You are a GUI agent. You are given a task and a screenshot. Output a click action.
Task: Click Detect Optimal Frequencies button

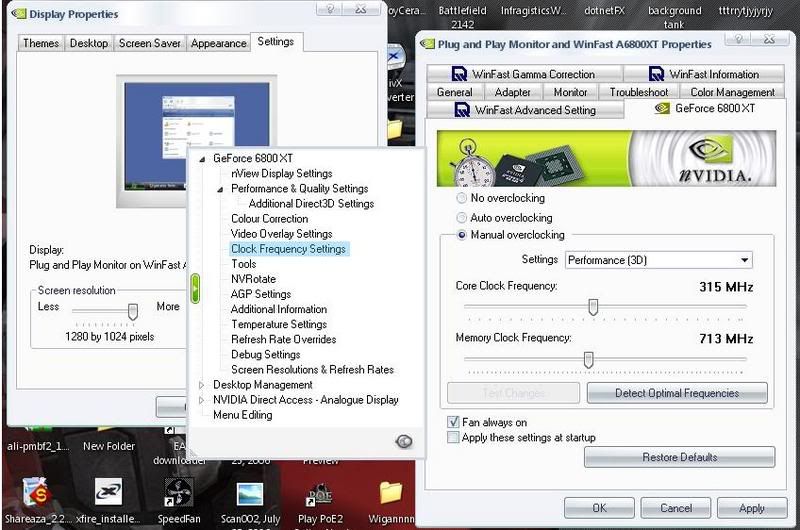[677, 393]
